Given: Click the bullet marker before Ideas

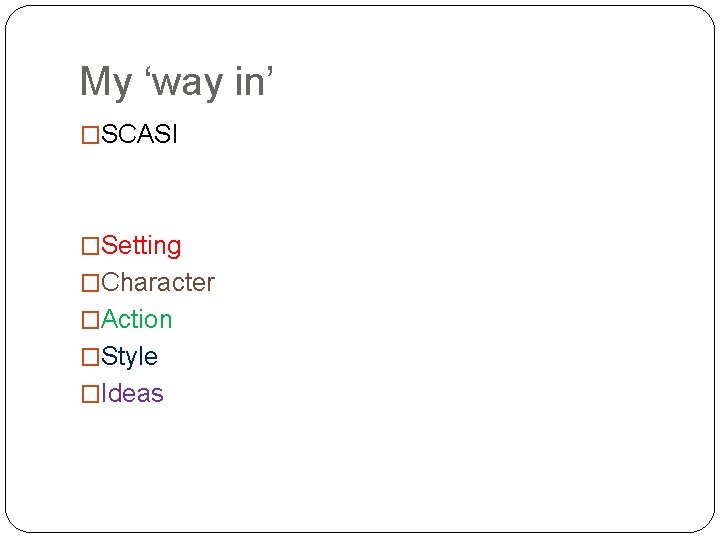Looking at the screenshot, I should coord(90,394).
